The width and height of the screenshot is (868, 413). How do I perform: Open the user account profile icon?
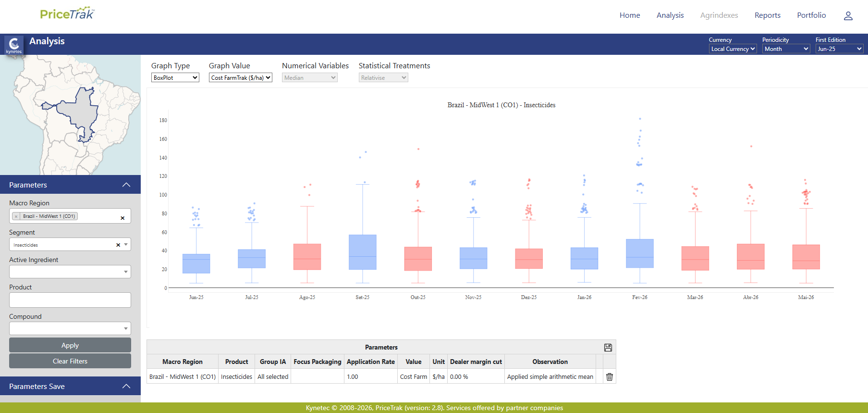(x=848, y=16)
